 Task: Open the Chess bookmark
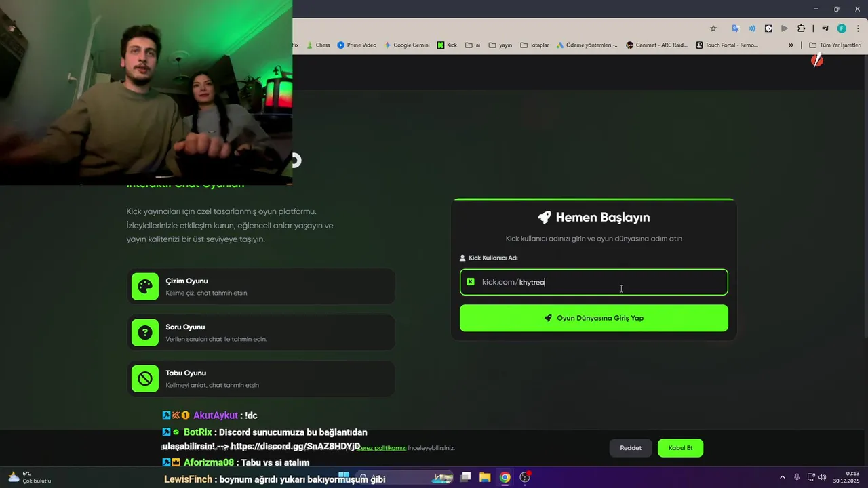pyautogui.click(x=318, y=45)
